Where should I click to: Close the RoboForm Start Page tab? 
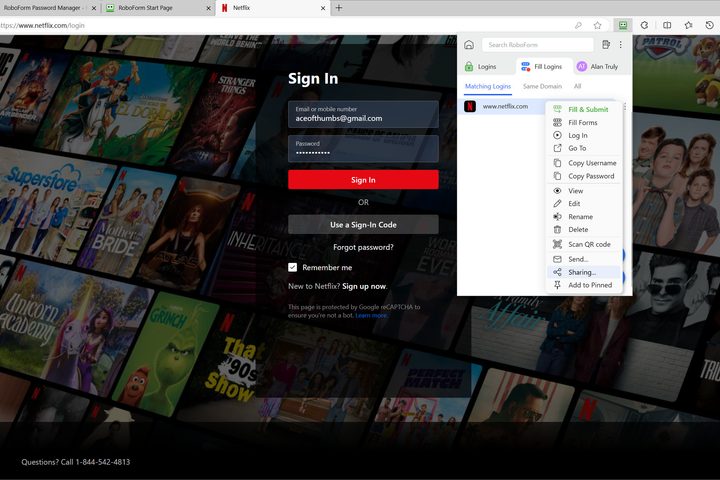tap(208, 8)
